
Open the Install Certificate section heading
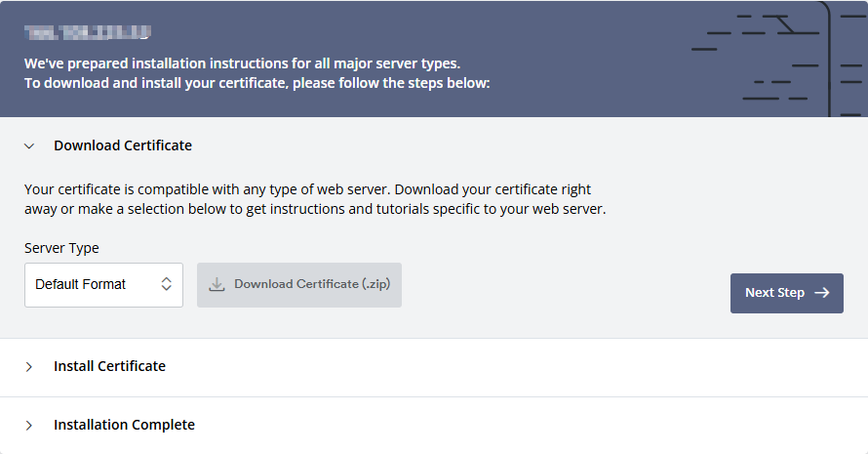109,366
